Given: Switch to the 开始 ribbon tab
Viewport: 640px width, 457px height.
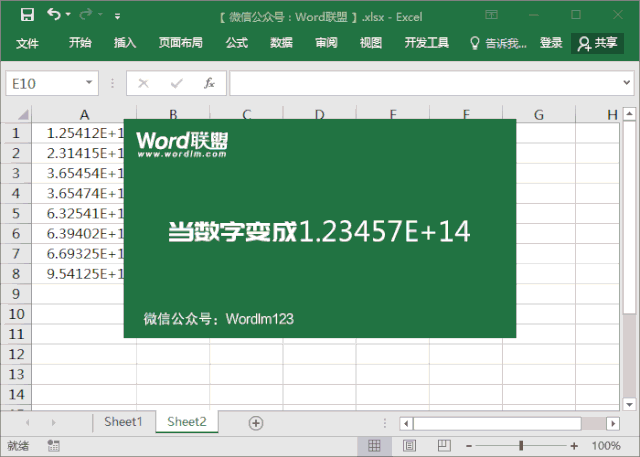Looking at the screenshot, I should [80, 42].
